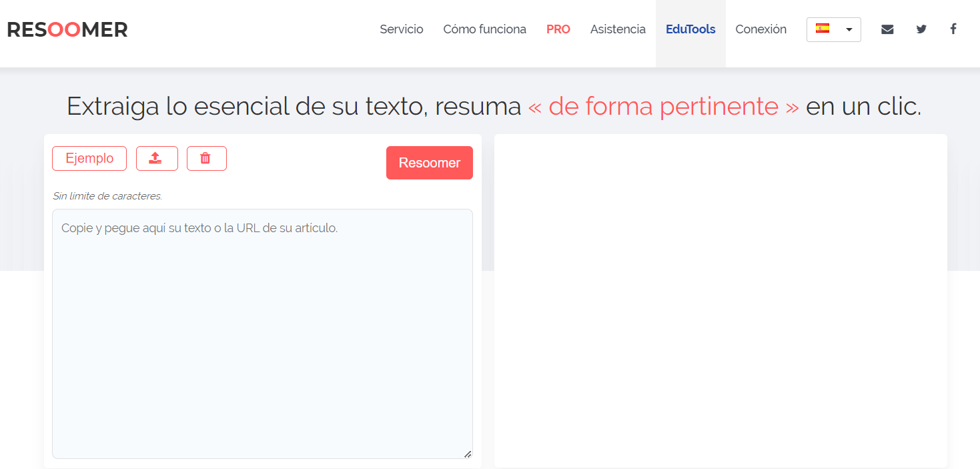Clear the text using the trash icon
Viewport: 980px width, 469px height.
(x=206, y=158)
